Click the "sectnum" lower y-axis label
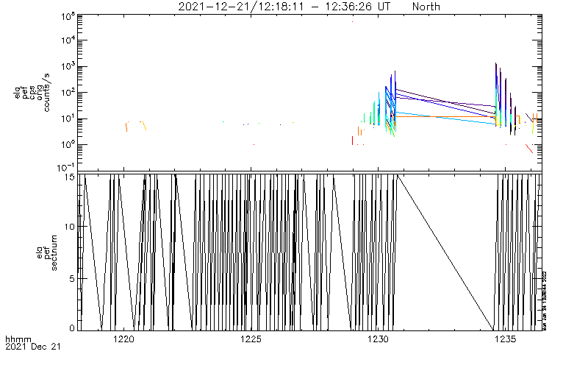 pyautogui.click(x=54, y=252)
